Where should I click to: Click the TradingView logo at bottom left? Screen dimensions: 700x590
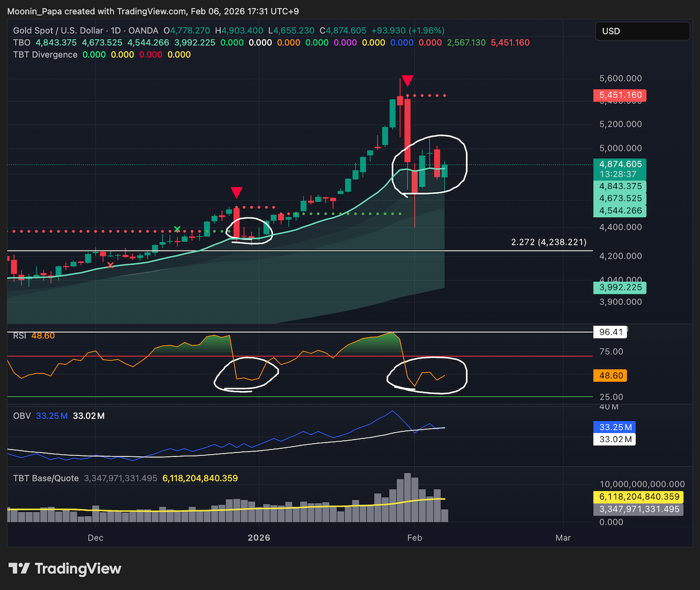click(65, 568)
